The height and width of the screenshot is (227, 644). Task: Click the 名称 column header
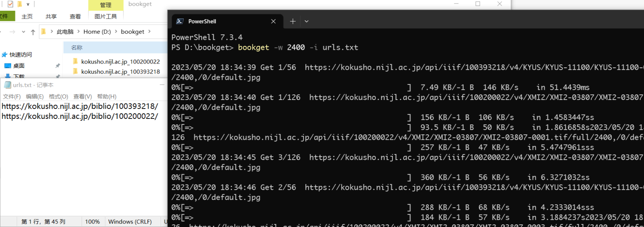pyautogui.click(x=77, y=48)
